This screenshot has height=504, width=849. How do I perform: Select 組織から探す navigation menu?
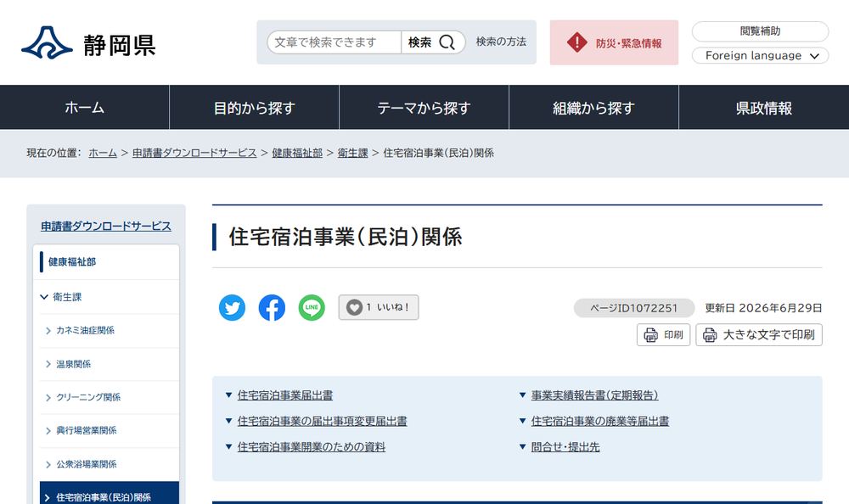(x=594, y=107)
